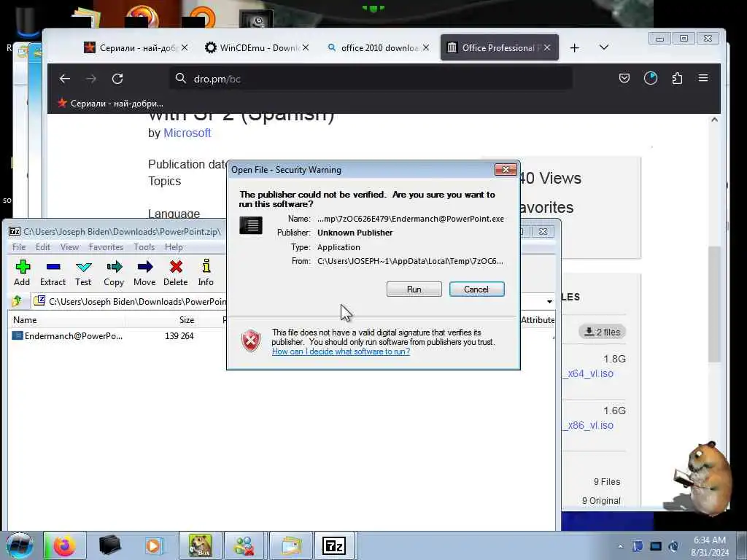
Task: Click the browser page vertical scrollbar
Action: [713, 305]
